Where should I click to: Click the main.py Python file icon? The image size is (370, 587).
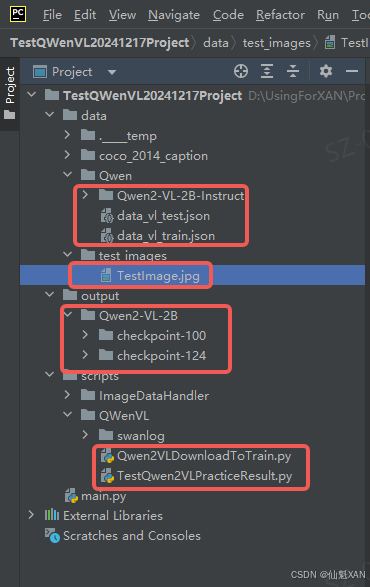[x=72, y=496]
